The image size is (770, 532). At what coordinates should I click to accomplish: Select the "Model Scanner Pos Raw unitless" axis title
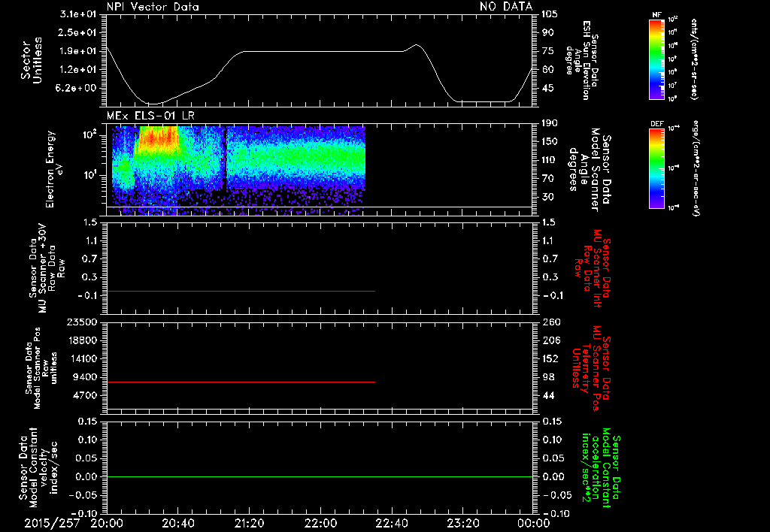point(41,368)
